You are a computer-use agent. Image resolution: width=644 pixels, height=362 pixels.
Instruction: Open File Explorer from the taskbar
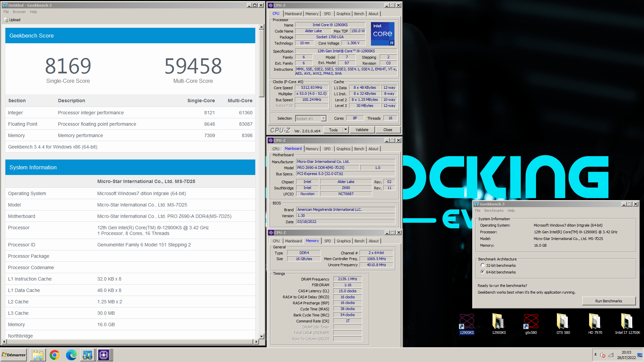pos(38,355)
